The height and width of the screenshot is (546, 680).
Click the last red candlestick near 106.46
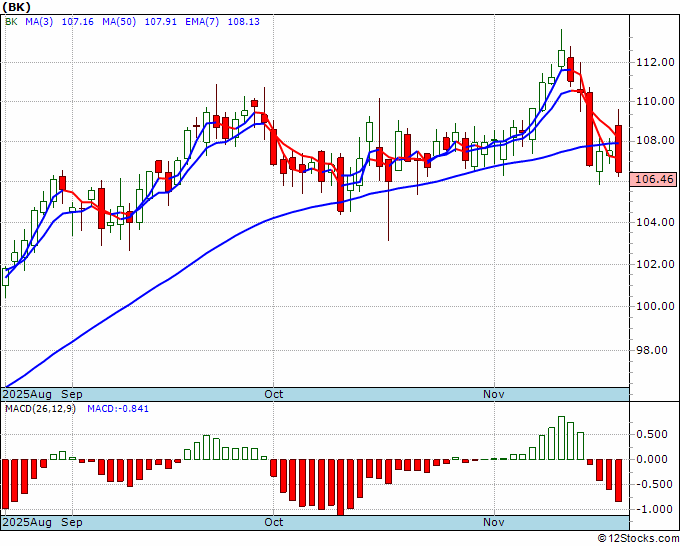(618, 149)
